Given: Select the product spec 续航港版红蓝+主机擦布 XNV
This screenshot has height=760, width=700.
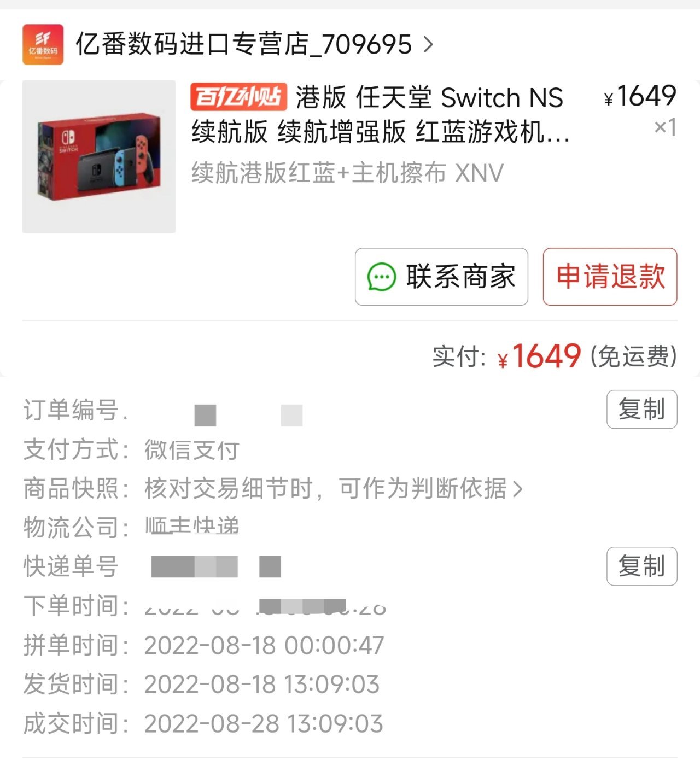Looking at the screenshot, I should coord(347,173).
